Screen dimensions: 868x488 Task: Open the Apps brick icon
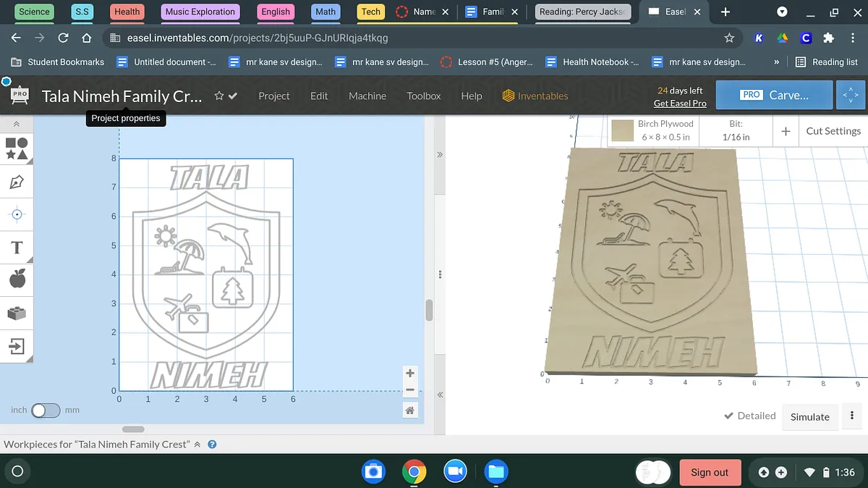[17, 313]
